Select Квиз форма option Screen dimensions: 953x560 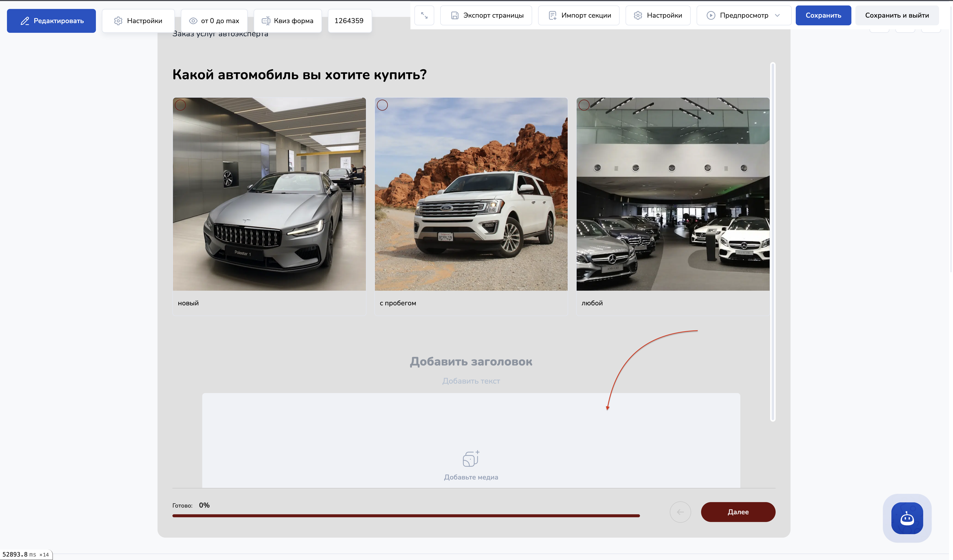tap(287, 21)
